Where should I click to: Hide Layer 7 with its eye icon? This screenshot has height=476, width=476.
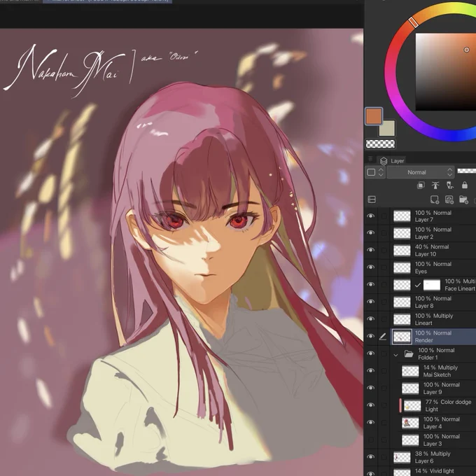[x=371, y=216]
